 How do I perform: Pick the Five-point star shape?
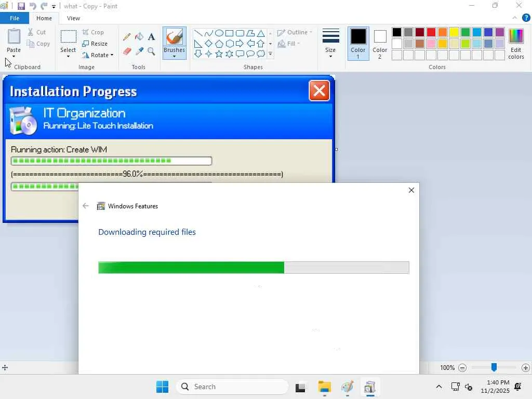[x=219, y=54]
